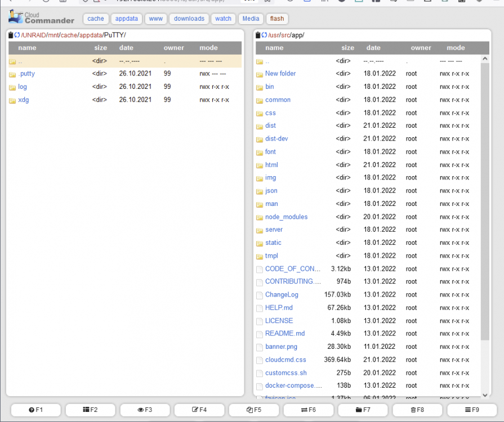This screenshot has height=422, width=504.
Task: Click the static folder icon
Action: pyautogui.click(x=260, y=244)
